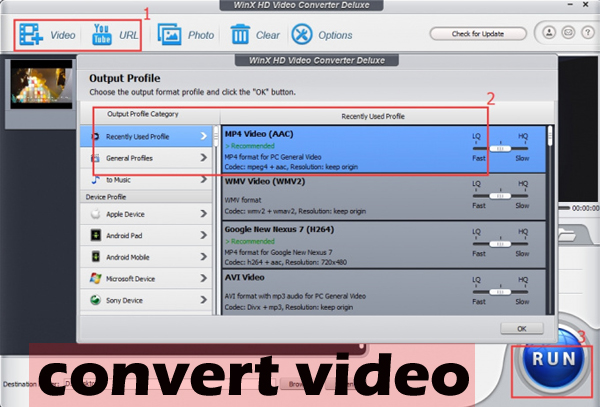Click the loaded video thumbnail
The height and width of the screenshot is (407, 600).
pyautogui.click(x=41, y=84)
